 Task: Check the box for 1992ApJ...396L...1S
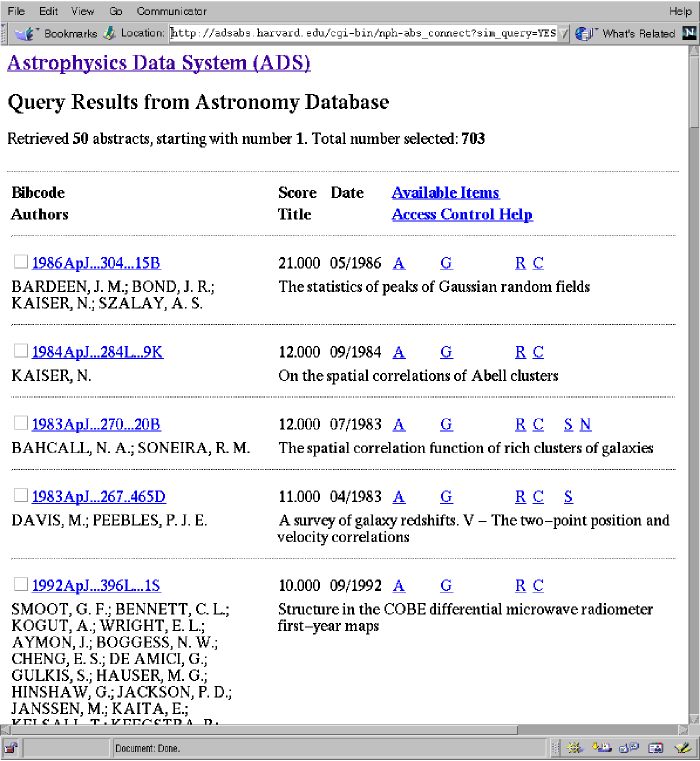20,584
